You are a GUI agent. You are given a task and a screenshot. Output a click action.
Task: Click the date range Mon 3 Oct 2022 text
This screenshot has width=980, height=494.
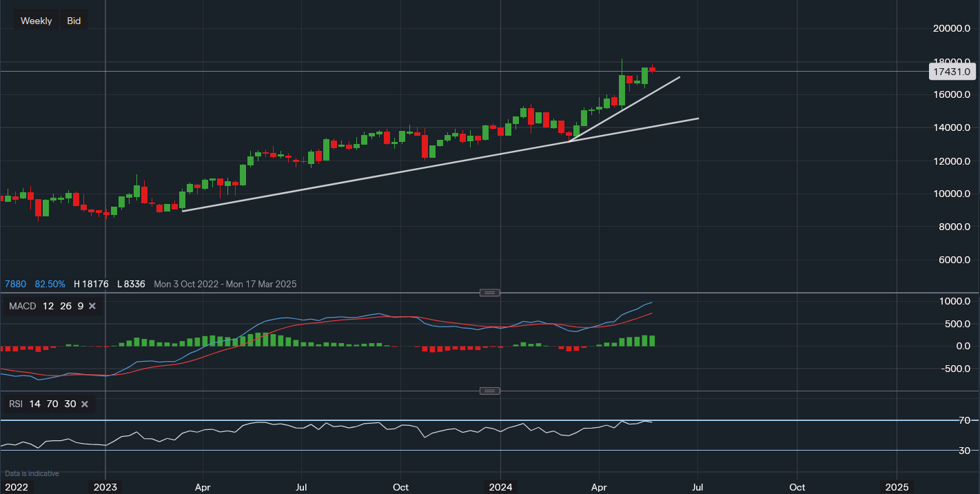point(187,284)
